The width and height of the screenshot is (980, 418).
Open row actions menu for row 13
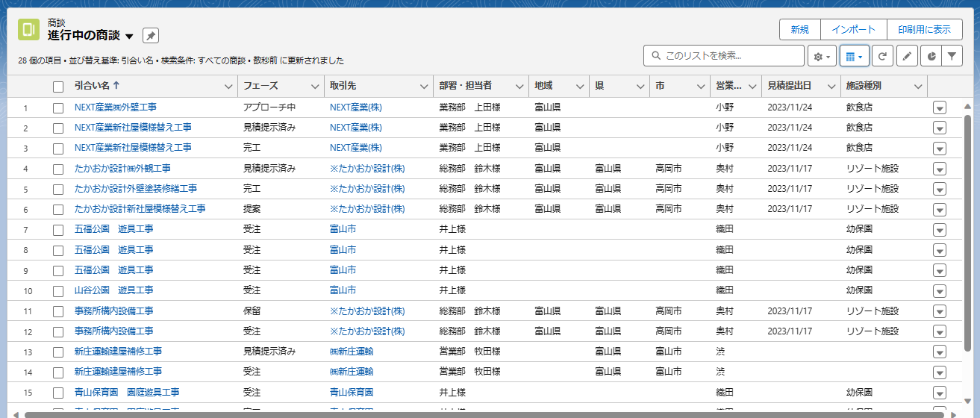940,352
